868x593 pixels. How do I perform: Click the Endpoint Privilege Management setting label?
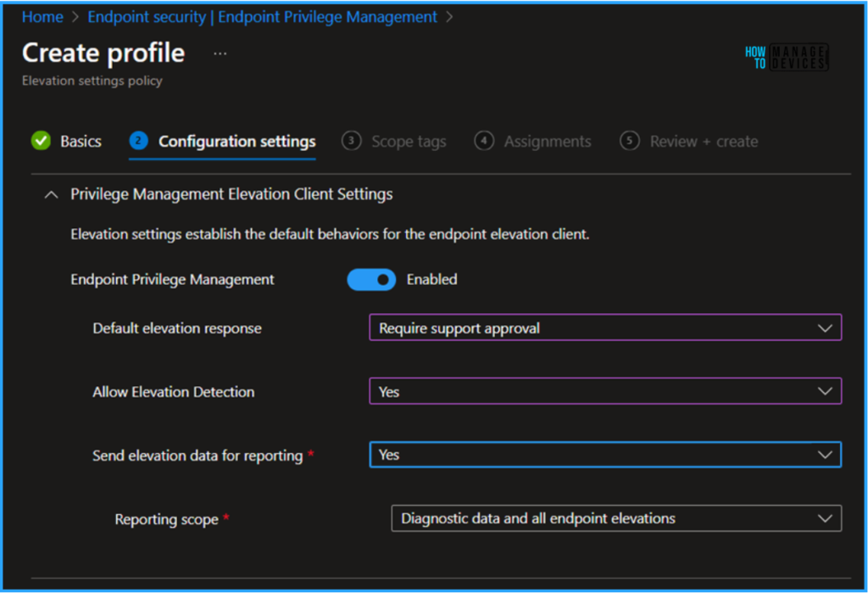[172, 279]
